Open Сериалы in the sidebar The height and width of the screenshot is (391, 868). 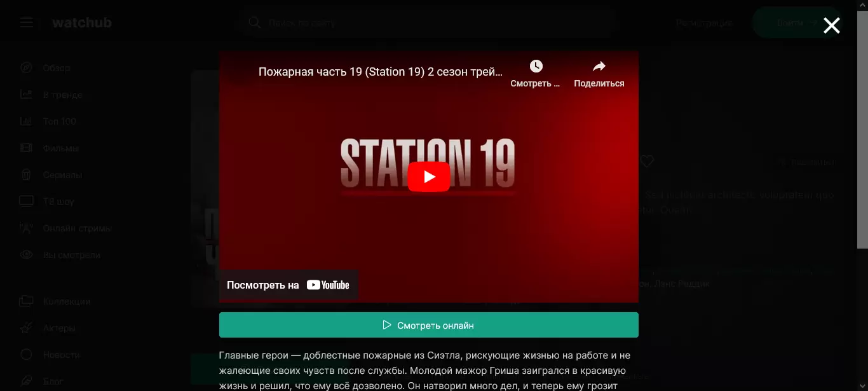click(62, 175)
